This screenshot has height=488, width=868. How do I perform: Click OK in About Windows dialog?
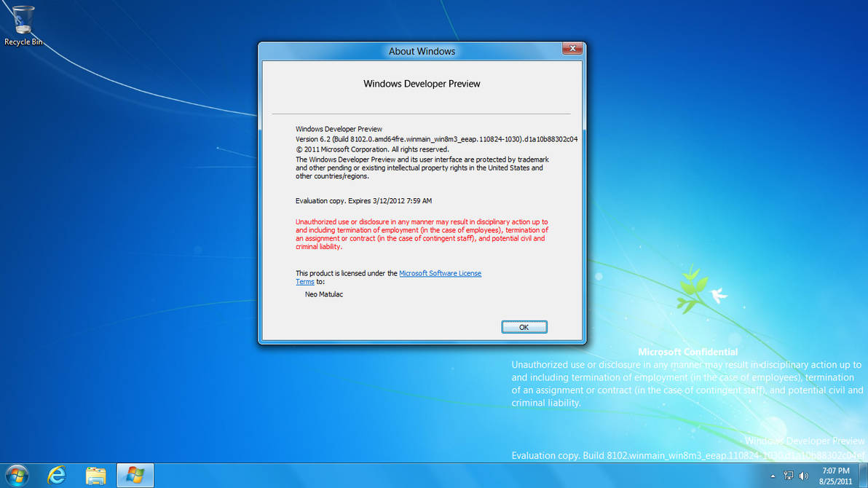click(524, 327)
